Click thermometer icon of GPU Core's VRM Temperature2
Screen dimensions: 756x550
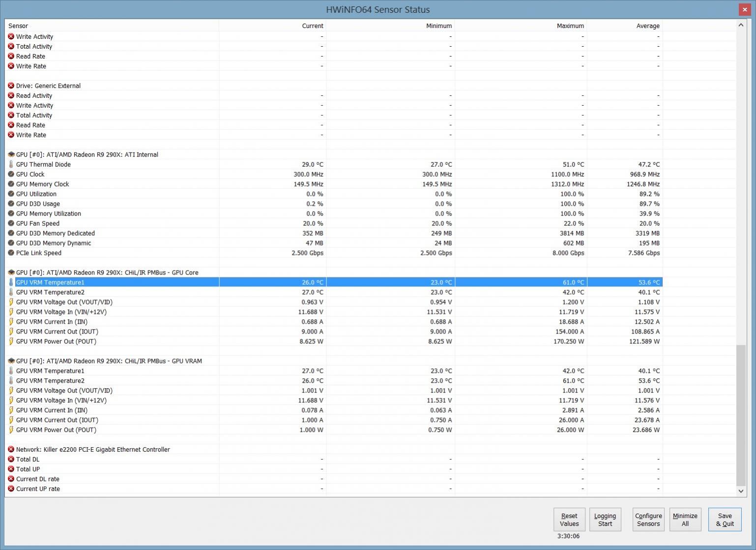11,292
